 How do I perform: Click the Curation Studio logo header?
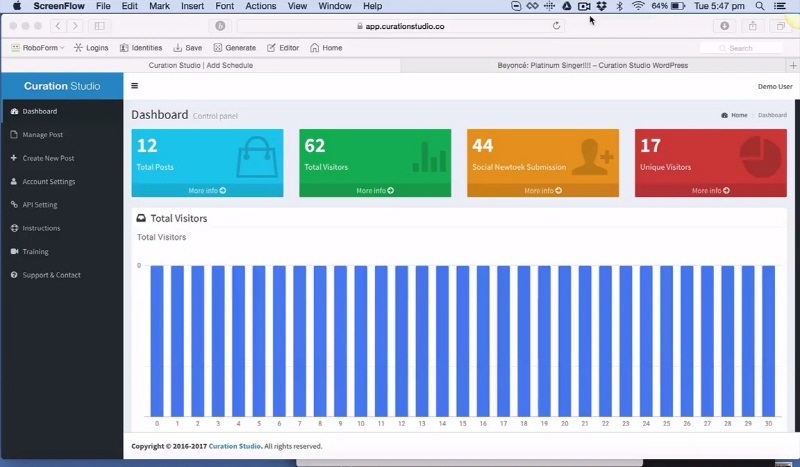coord(62,86)
